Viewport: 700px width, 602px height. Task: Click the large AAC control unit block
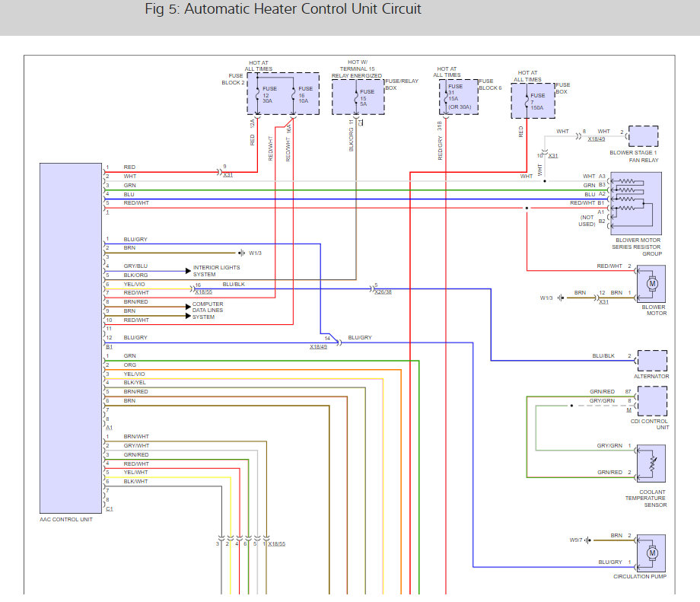[71, 338]
